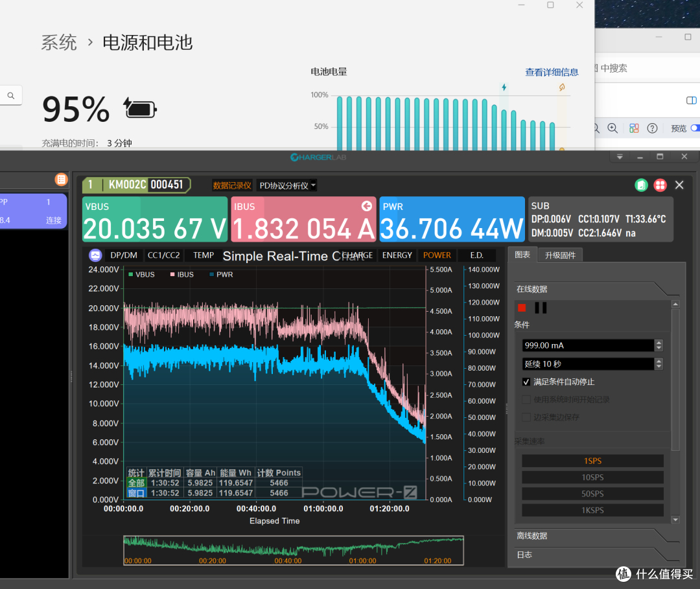Screen dimensions: 700x589
Task: Select the 窗口 statistics row
Action: (x=215, y=493)
